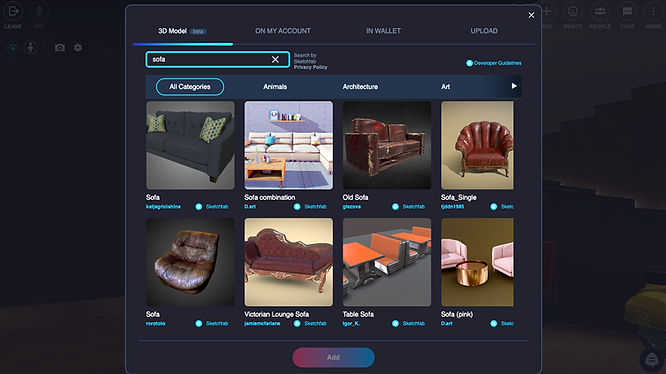Viewport: 666px width, 374px height.
Task: Click the Leave room icon
Action: pos(13,11)
